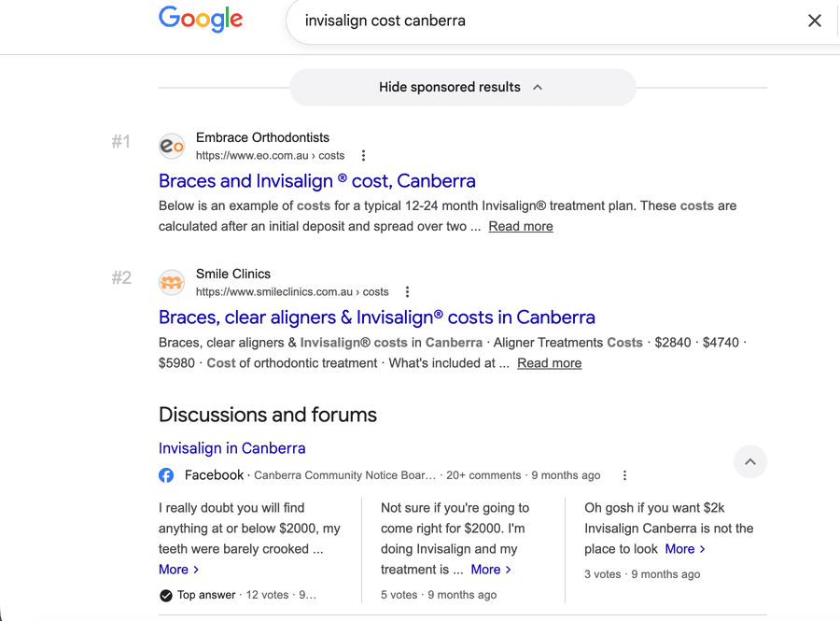Click the '5 votes · 9 months ago' text

point(439,595)
